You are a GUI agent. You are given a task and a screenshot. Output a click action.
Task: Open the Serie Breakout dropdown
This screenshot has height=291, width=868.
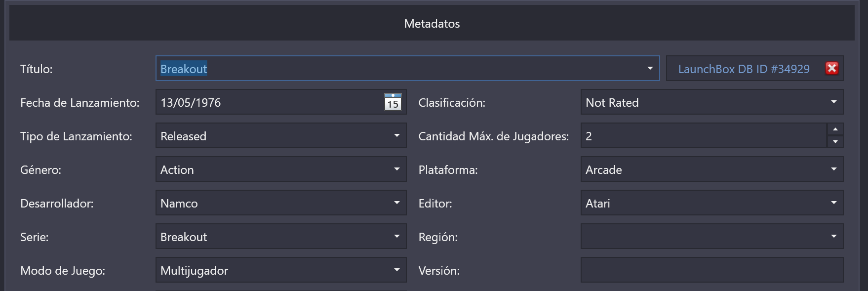pyautogui.click(x=396, y=236)
